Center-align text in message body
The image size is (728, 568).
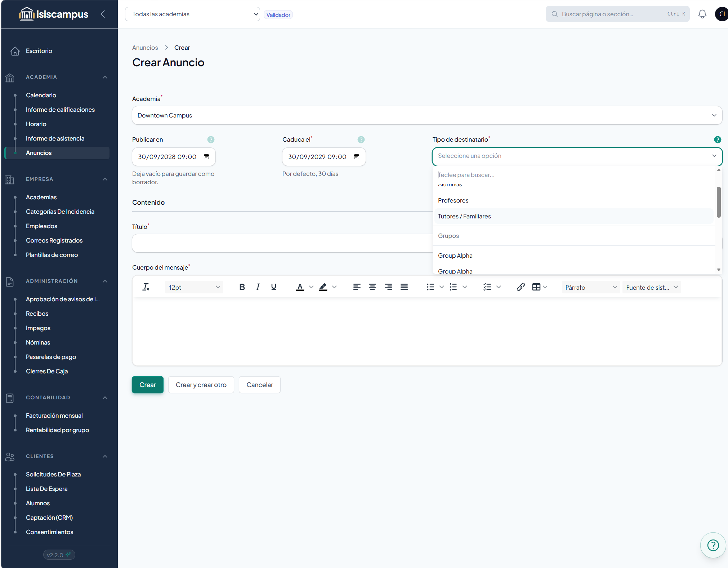[x=372, y=287]
